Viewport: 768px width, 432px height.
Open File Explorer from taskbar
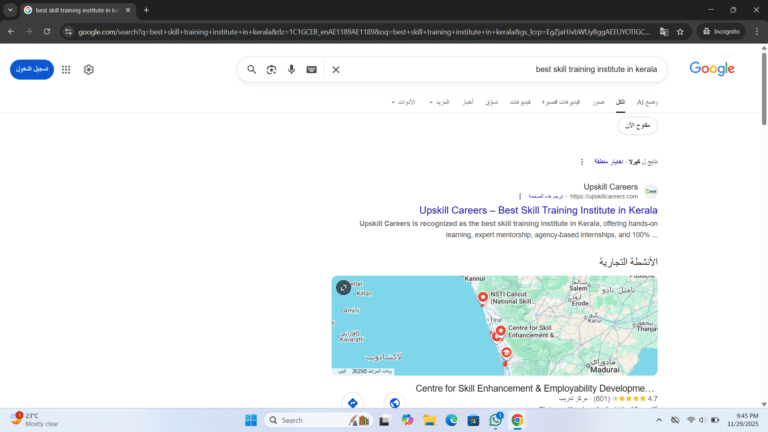(x=430, y=420)
